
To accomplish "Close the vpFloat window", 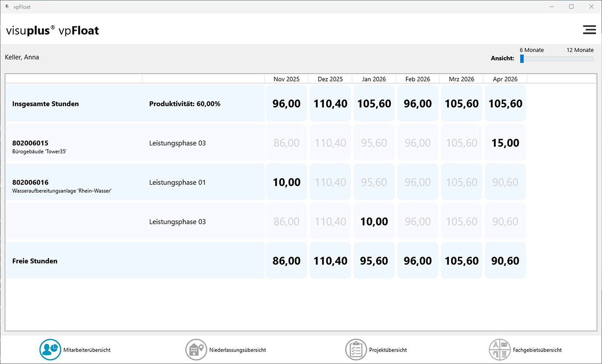I will 591,7.
